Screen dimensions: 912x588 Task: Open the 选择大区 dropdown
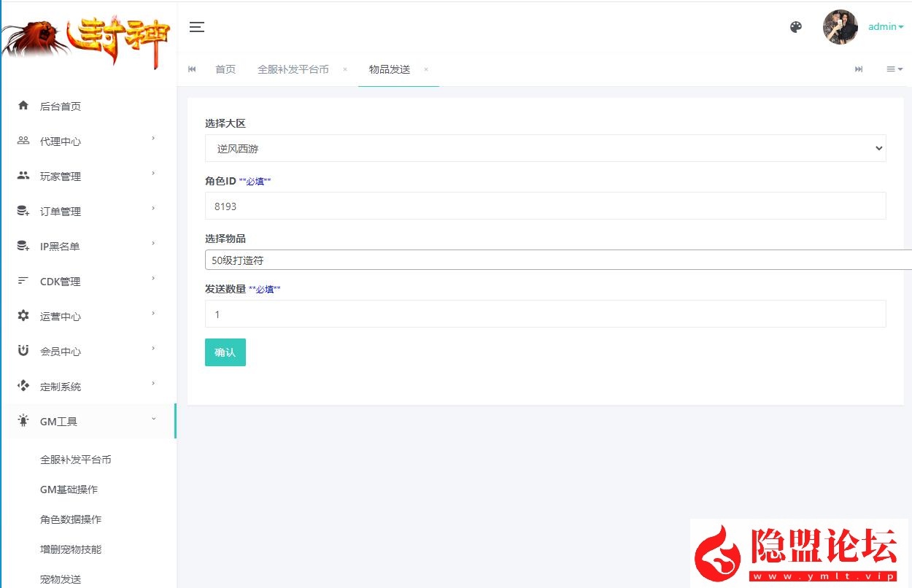[x=545, y=148]
